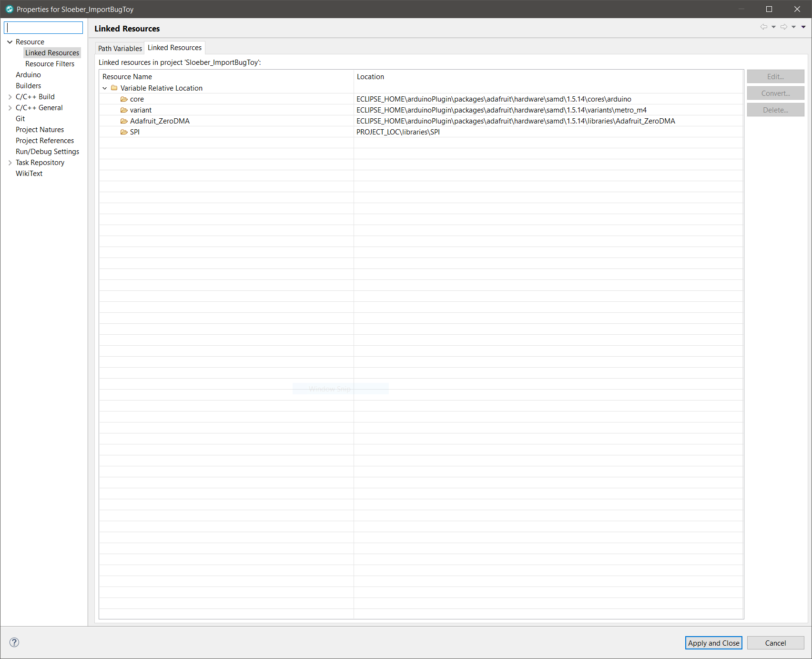Click the help question mark icon
The height and width of the screenshot is (659, 812).
14,642
